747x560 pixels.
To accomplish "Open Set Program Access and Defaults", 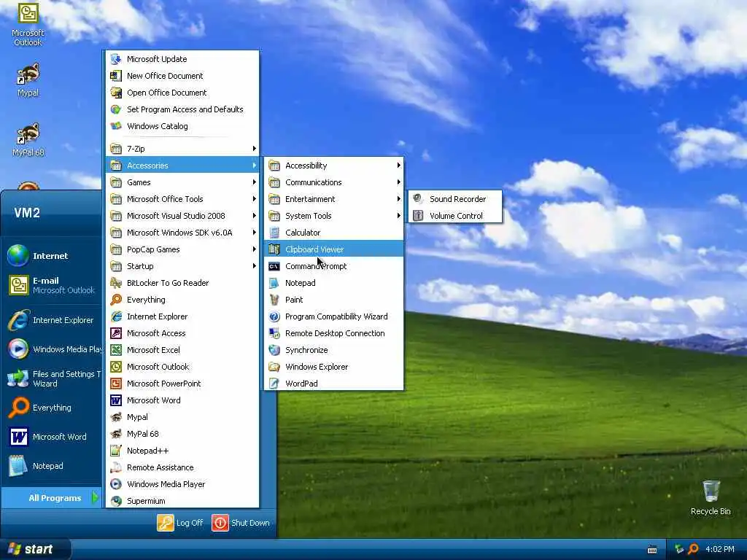I will point(183,109).
